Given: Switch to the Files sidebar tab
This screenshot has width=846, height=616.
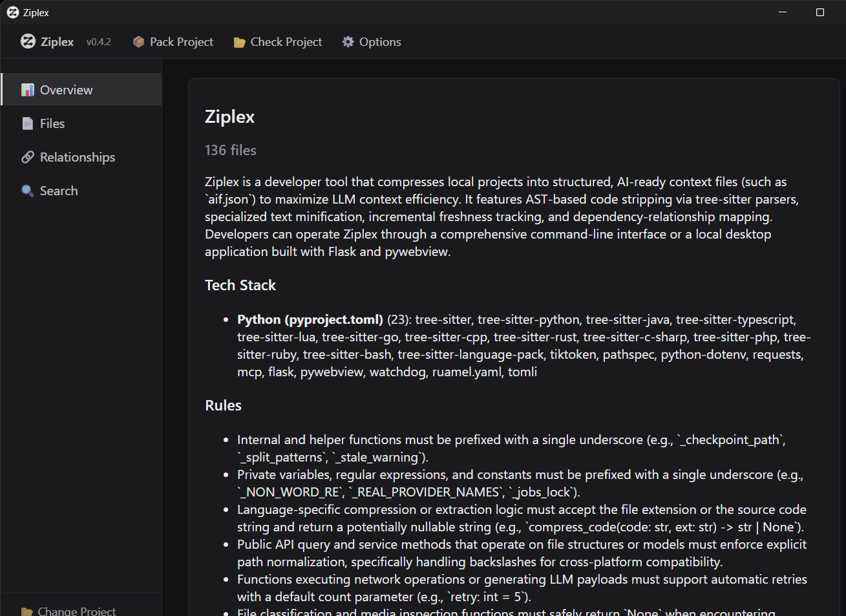Looking at the screenshot, I should [x=81, y=123].
